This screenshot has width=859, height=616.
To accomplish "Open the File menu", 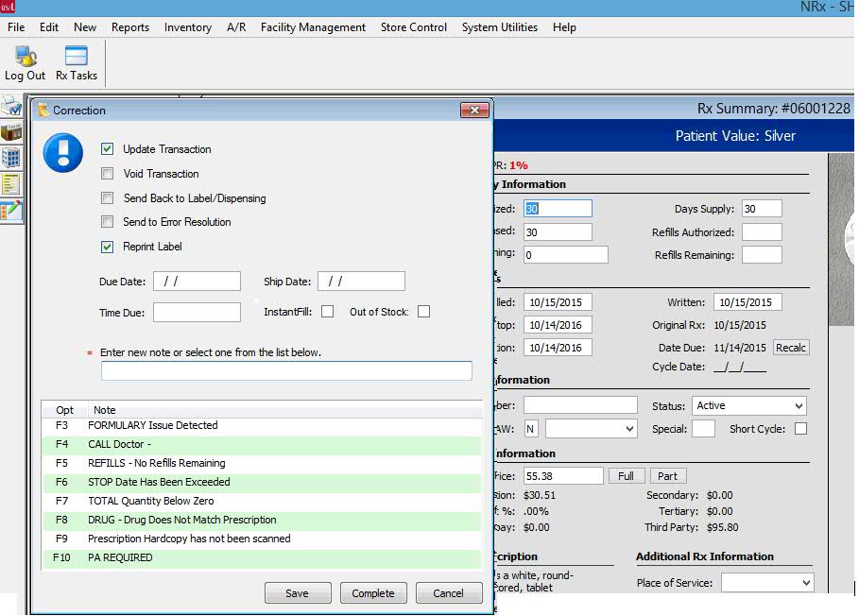I will point(16,27).
